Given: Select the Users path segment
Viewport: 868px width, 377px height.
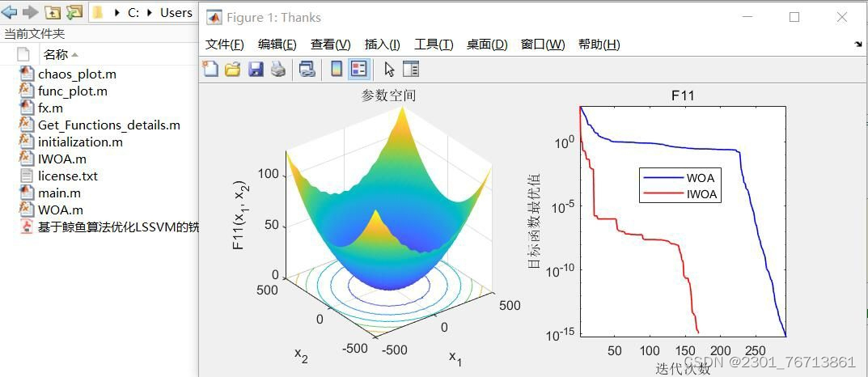Looking at the screenshot, I should point(176,13).
